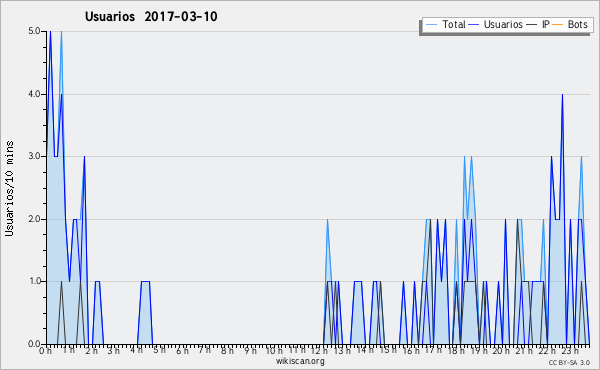Click the CC BY-SA 3.0 license text

tap(569, 362)
